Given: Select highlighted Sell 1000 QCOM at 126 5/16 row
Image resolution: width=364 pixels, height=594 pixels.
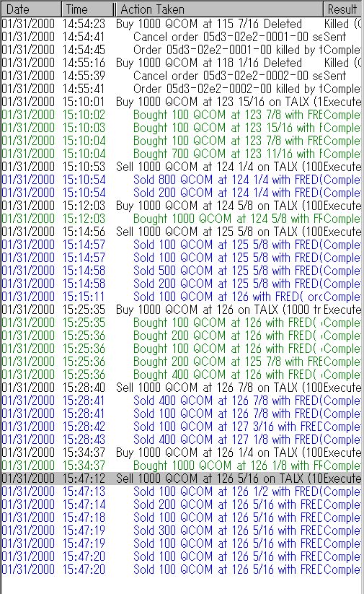Looking at the screenshot, I should click(182, 479).
